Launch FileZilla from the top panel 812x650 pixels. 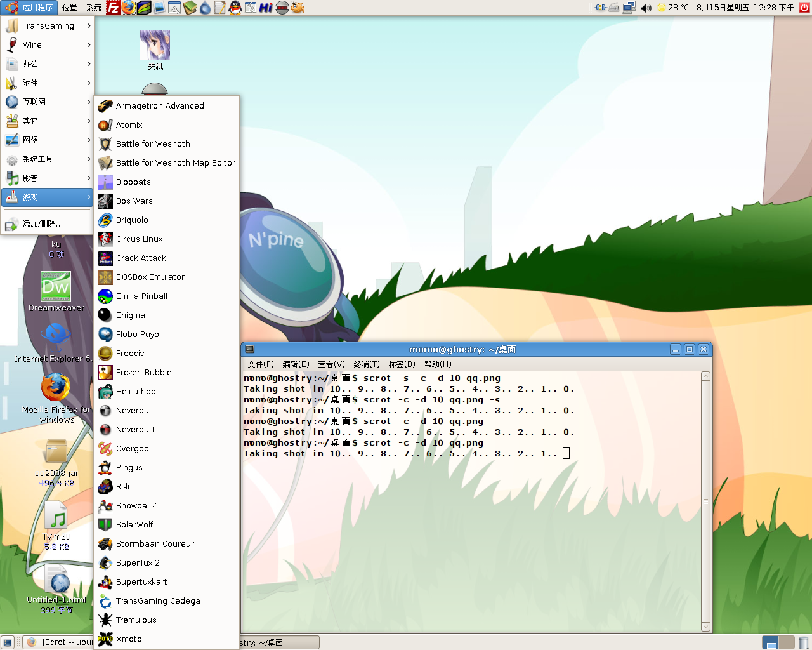[113, 8]
